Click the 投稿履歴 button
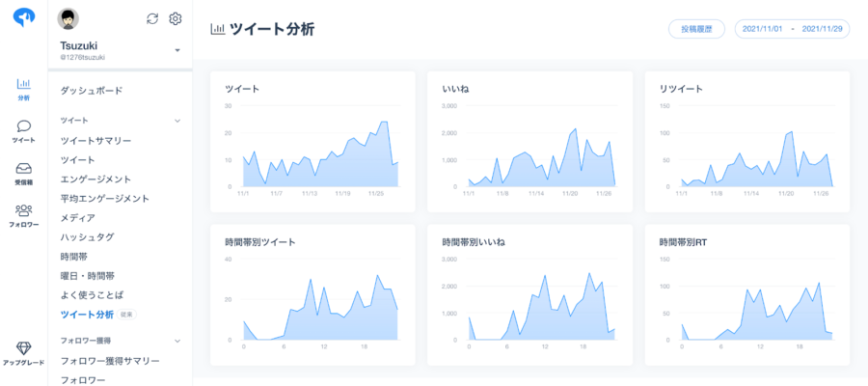868x386 pixels. click(697, 29)
